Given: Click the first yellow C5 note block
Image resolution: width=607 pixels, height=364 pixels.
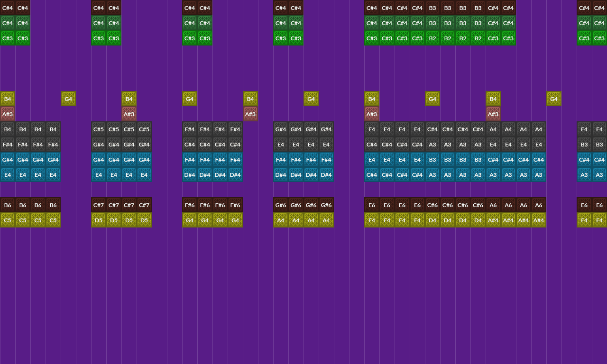Looking at the screenshot, I should (x=8, y=220).
